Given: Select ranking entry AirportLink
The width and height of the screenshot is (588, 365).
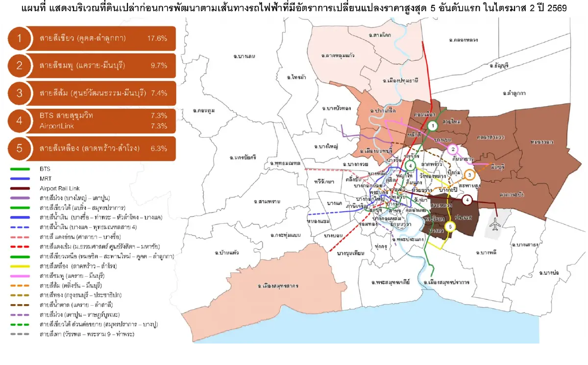Looking at the screenshot, I should [56, 126].
